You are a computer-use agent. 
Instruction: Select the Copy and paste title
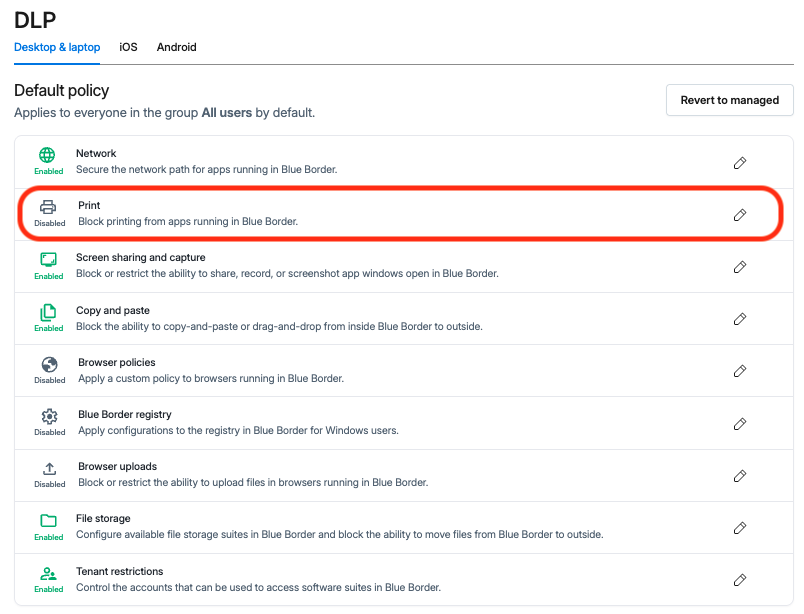[113, 310]
